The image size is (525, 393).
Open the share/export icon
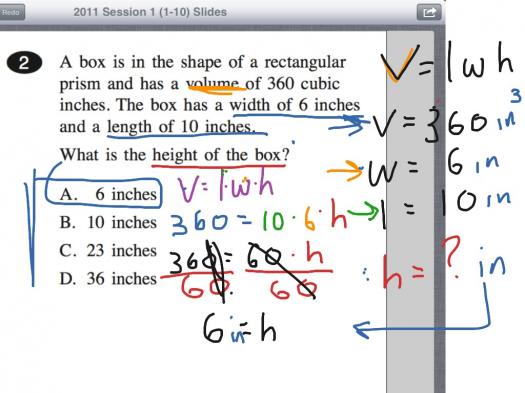coord(429,12)
